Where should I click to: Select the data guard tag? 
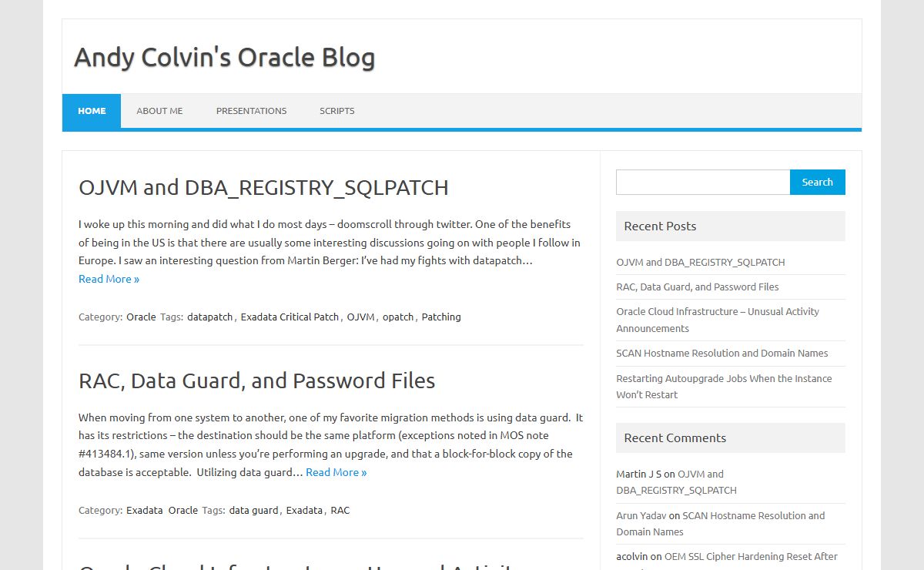[253, 510]
